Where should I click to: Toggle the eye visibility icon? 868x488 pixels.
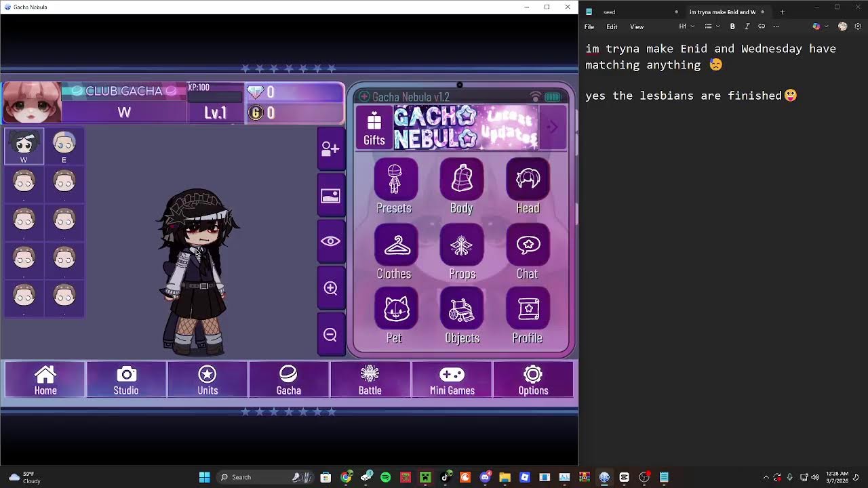pyautogui.click(x=330, y=241)
